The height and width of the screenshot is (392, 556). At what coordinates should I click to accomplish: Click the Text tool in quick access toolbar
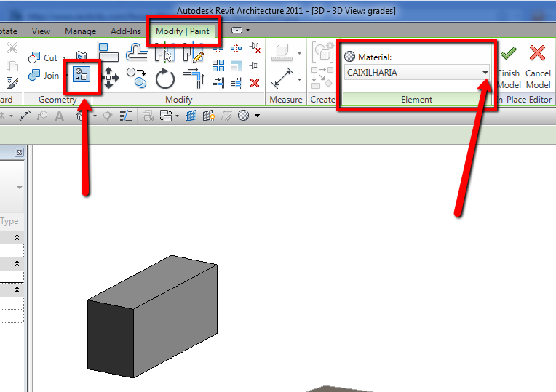coord(60,116)
